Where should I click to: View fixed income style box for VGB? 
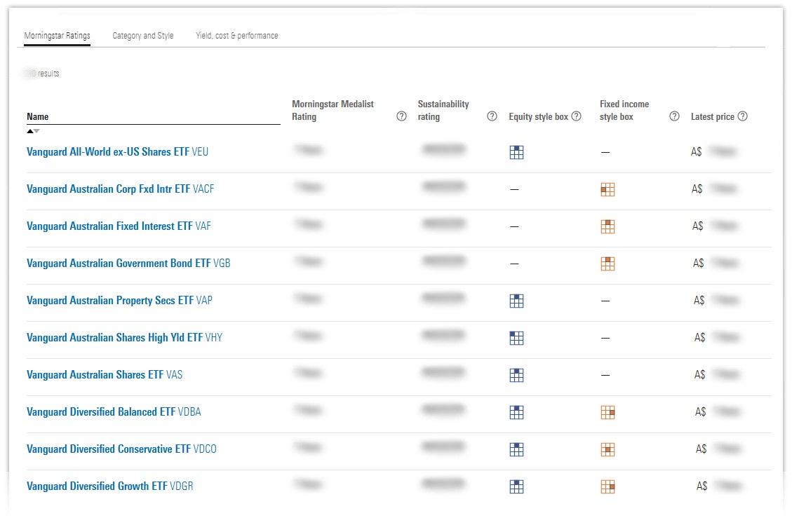(x=608, y=264)
